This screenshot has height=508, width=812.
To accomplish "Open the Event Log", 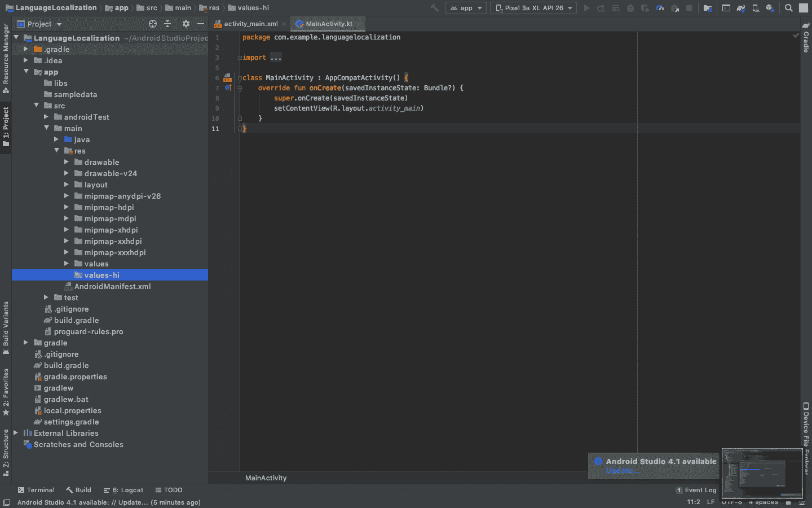I will point(700,489).
